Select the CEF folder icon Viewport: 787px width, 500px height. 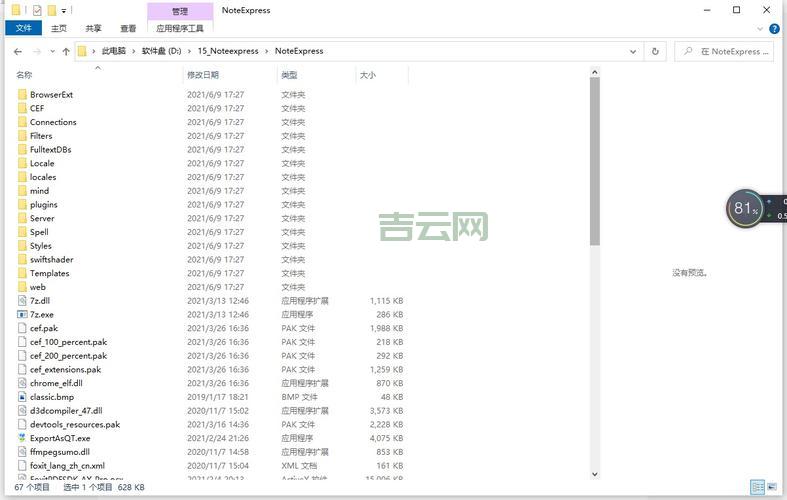pos(22,108)
